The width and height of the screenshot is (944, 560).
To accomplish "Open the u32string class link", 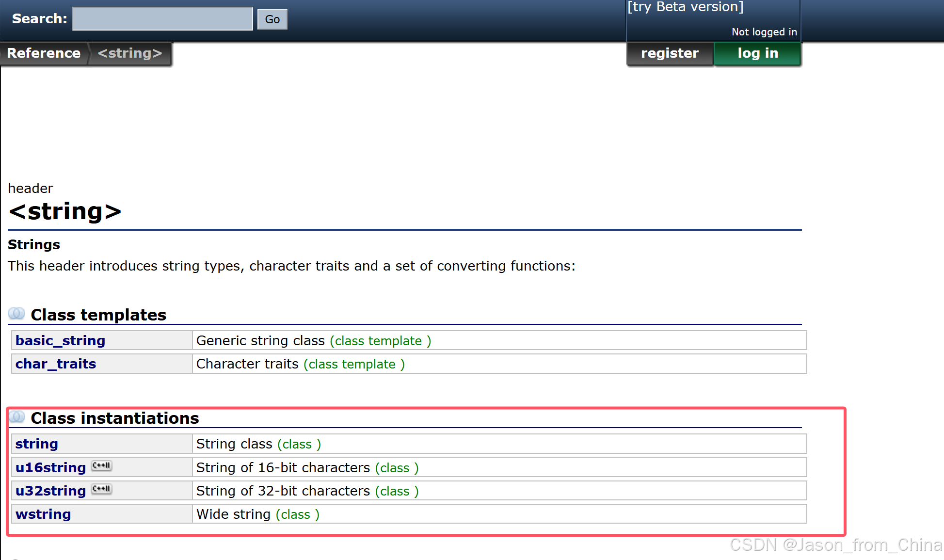I will point(50,491).
